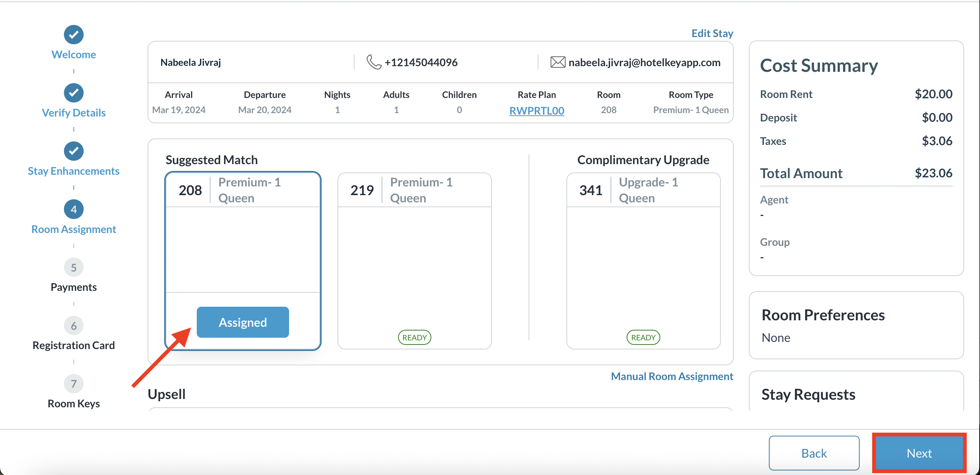980x475 pixels.
Task: Click READY status badge on room 219
Action: (414, 337)
